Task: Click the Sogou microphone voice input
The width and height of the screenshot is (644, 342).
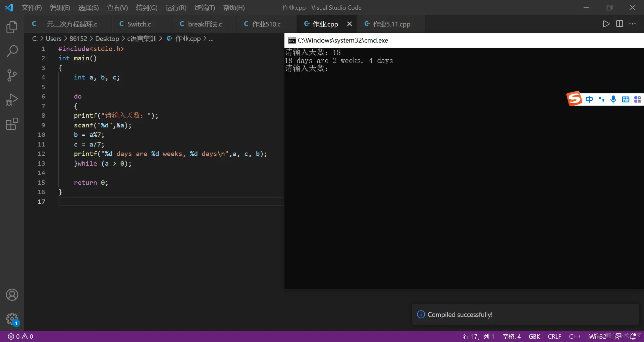Action: click(x=613, y=99)
